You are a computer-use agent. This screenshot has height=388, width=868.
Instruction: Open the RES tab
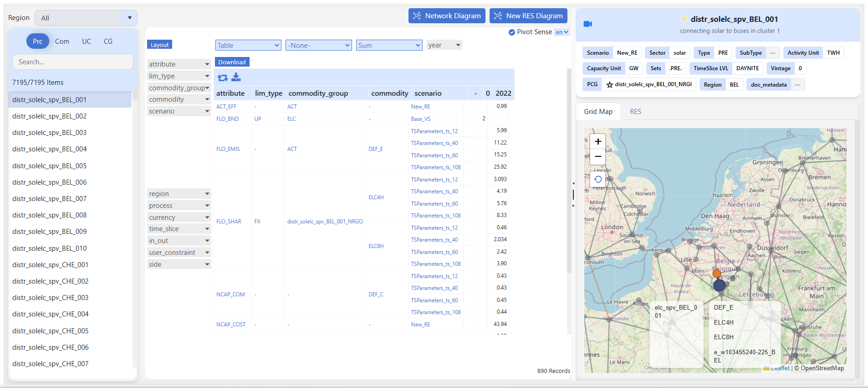pos(635,112)
